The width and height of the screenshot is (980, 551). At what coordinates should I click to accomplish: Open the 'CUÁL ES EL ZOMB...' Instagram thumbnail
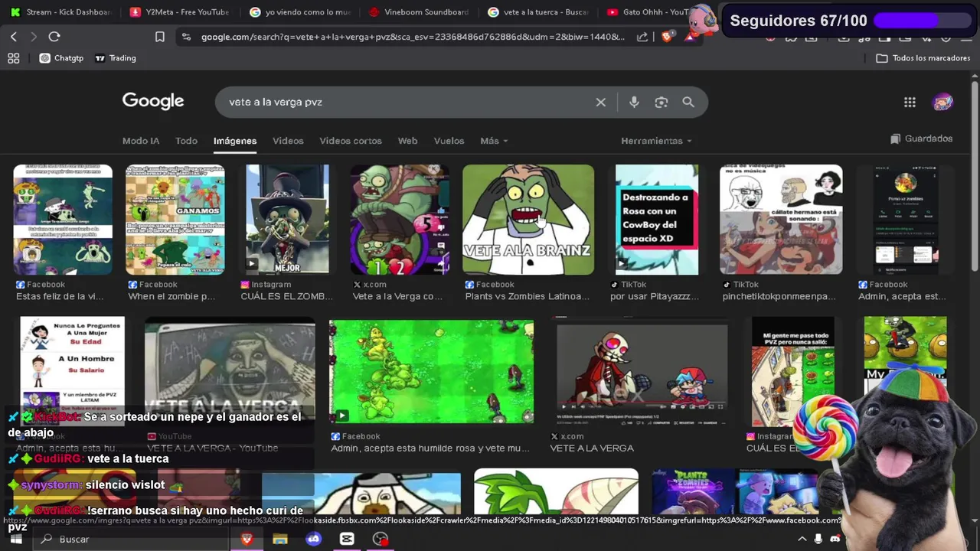click(x=287, y=220)
